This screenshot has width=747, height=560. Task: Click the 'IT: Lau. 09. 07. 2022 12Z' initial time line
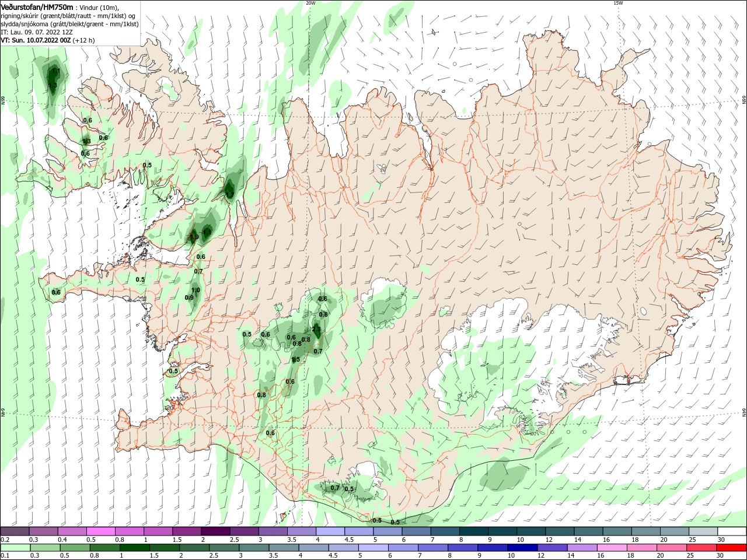(x=37, y=32)
